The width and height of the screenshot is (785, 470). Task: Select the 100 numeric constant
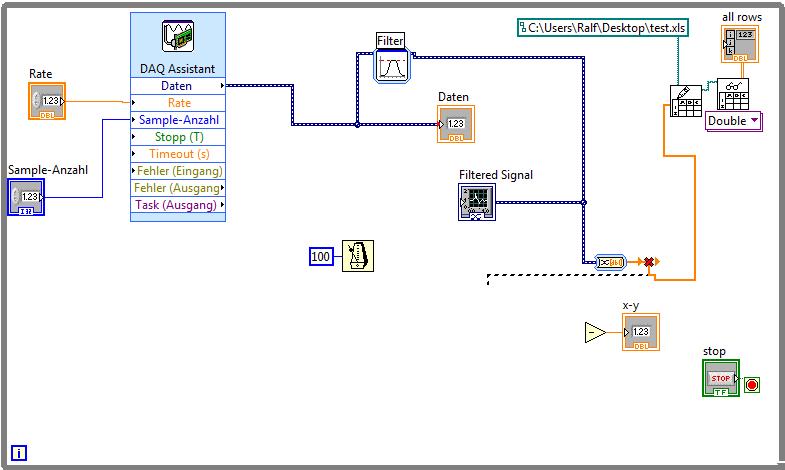[x=321, y=257]
